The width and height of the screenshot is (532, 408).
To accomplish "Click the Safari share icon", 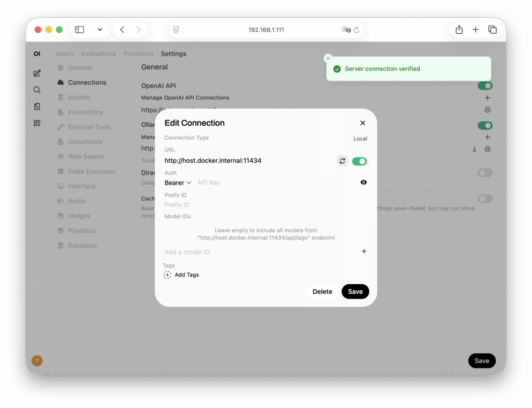I will coord(459,30).
